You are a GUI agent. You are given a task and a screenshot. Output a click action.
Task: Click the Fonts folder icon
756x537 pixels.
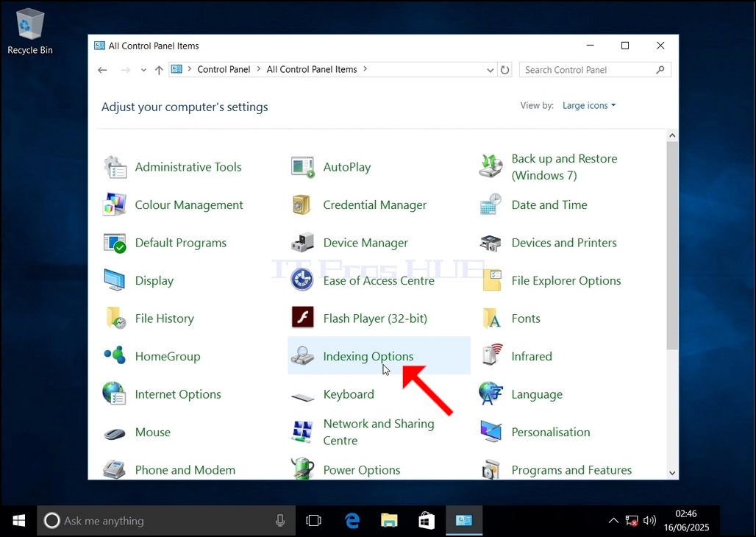click(x=491, y=318)
